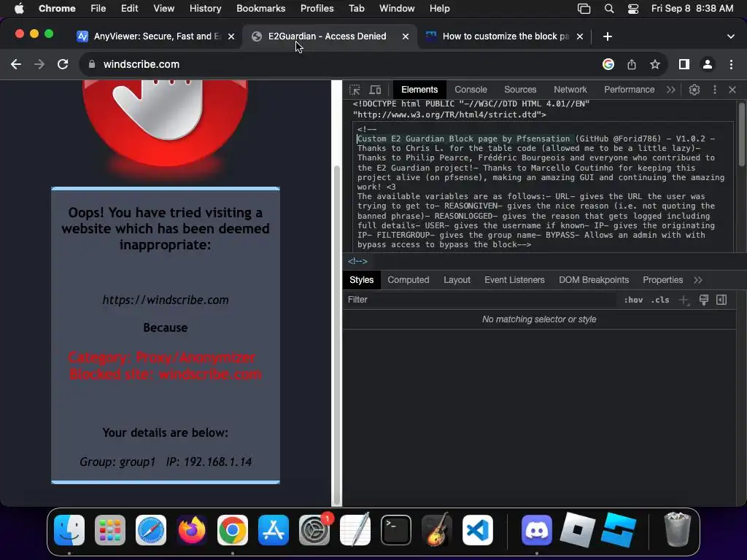Bookmark this page with the star icon
Screen dimensions: 747x560
pyautogui.click(x=655, y=64)
